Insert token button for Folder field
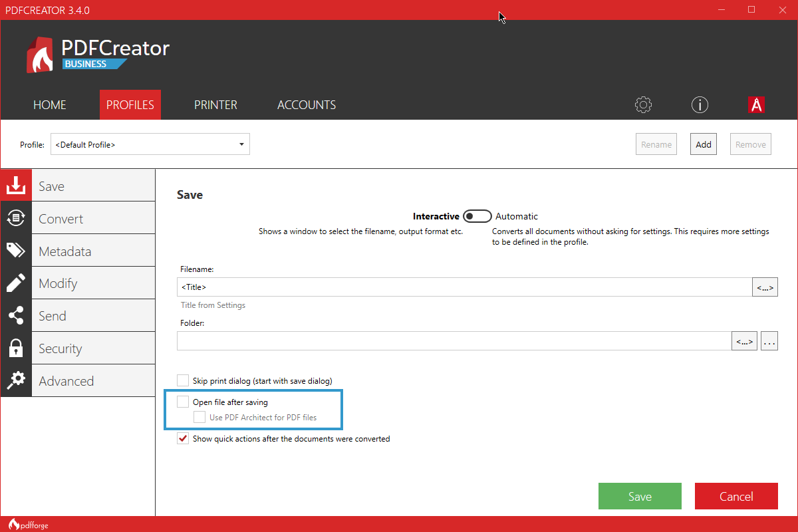Image resolution: width=798 pixels, height=532 pixels. click(744, 340)
